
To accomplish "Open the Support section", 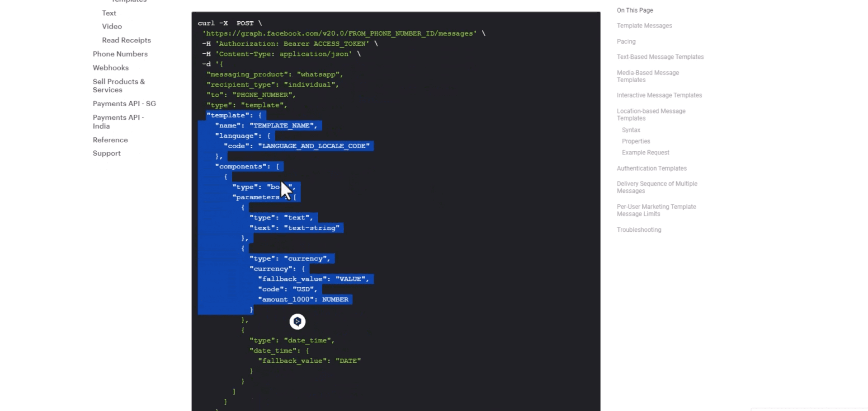I will click(x=107, y=154).
